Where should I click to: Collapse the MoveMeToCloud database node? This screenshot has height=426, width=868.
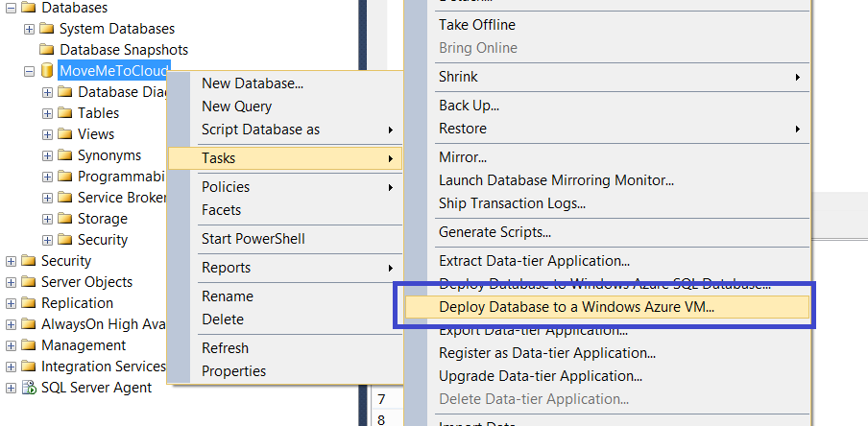click(x=29, y=71)
